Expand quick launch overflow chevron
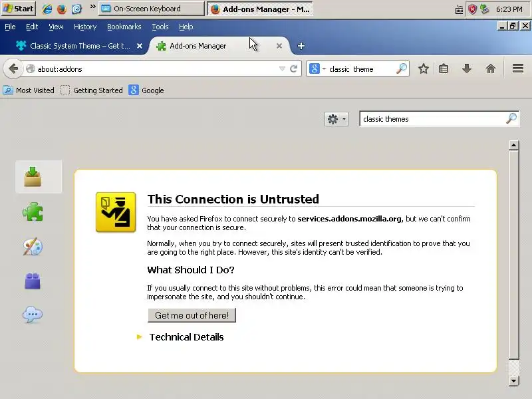Screen dimensions: 532x399 pyautogui.click(x=92, y=7)
